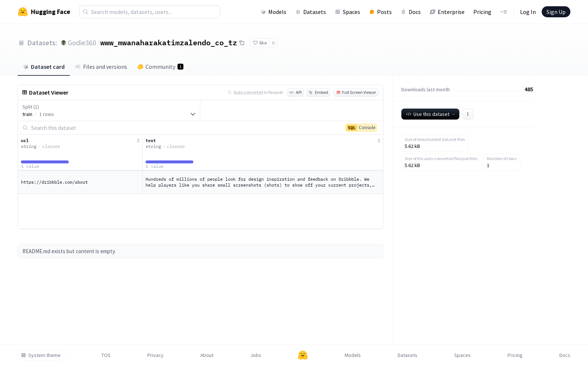
Task: Open Models link in footer
Action: (x=353, y=355)
